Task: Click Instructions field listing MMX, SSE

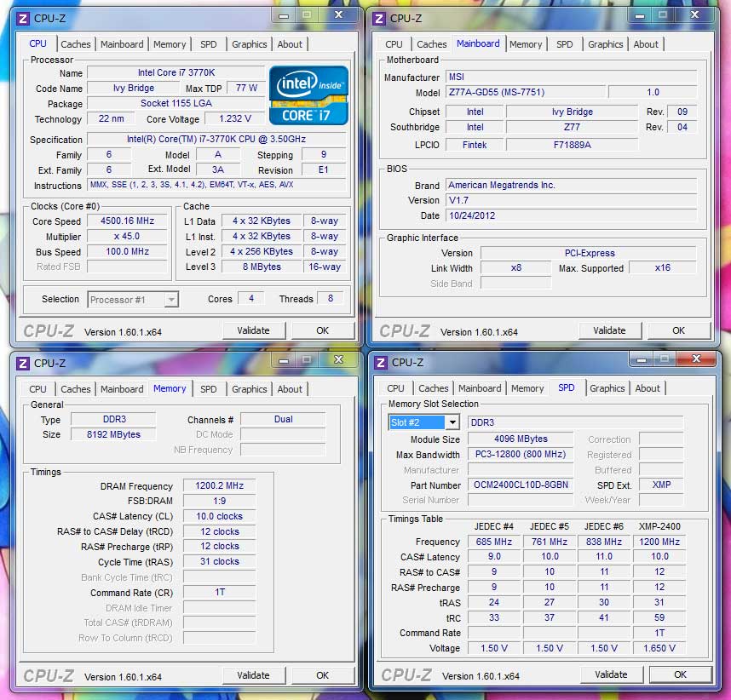Action: pos(216,185)
